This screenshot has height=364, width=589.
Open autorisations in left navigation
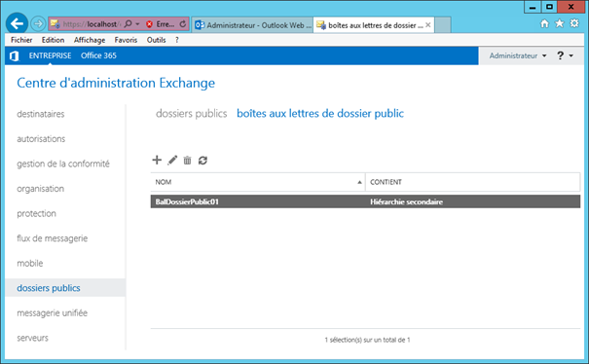[x=41, y=138]
